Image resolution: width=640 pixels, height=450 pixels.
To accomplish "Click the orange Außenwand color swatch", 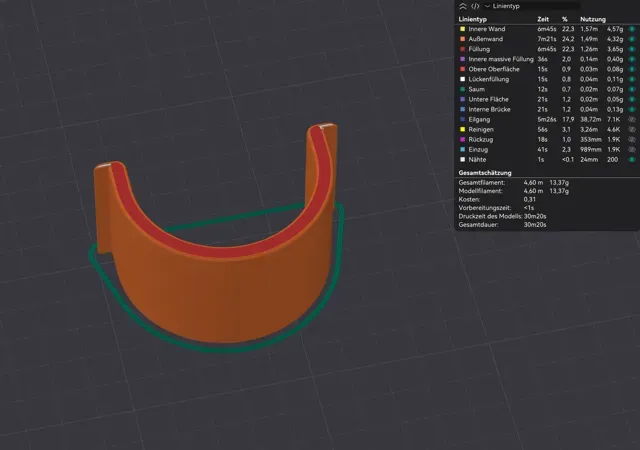I will point(462,39).
